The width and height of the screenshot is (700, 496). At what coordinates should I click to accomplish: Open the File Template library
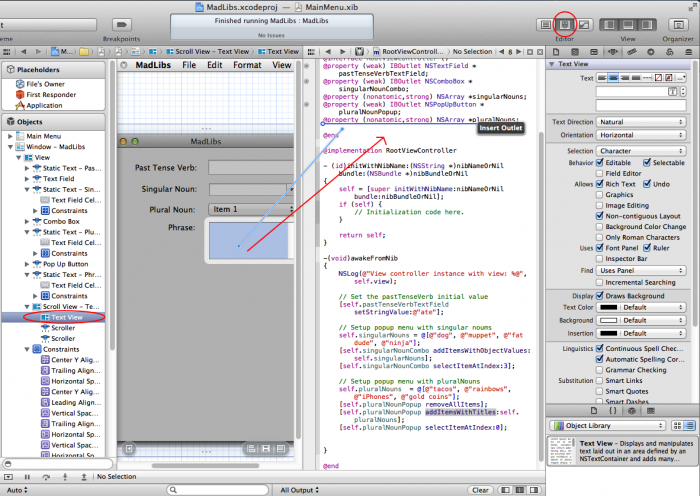coord(594,411)
